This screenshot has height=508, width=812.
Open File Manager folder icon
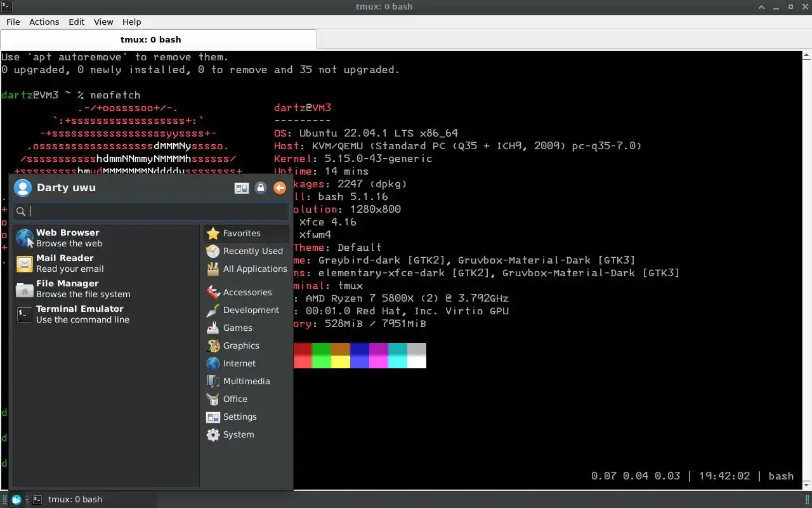pos(25,289)
